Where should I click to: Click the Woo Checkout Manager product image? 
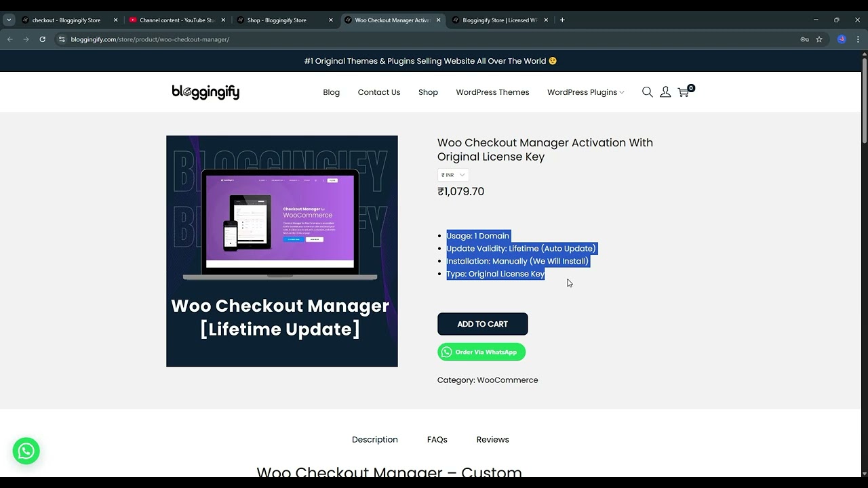tap(282, 251)
